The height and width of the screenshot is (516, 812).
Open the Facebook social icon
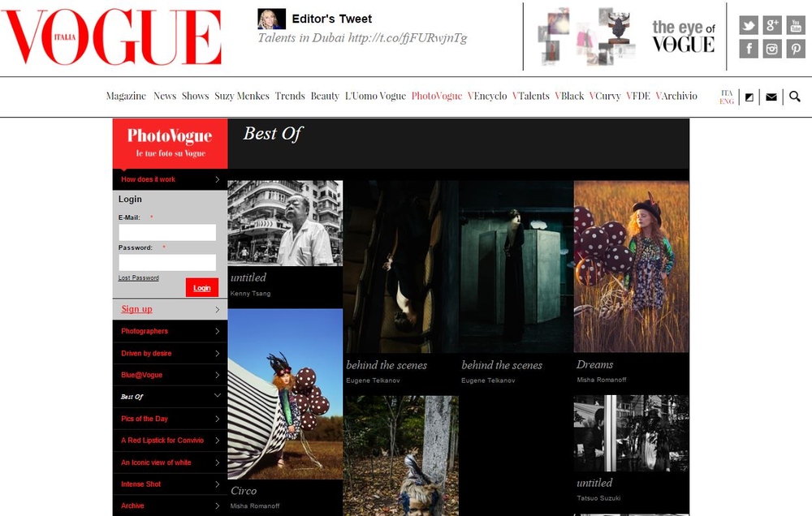pyautogui.click(x=749, y=49)
